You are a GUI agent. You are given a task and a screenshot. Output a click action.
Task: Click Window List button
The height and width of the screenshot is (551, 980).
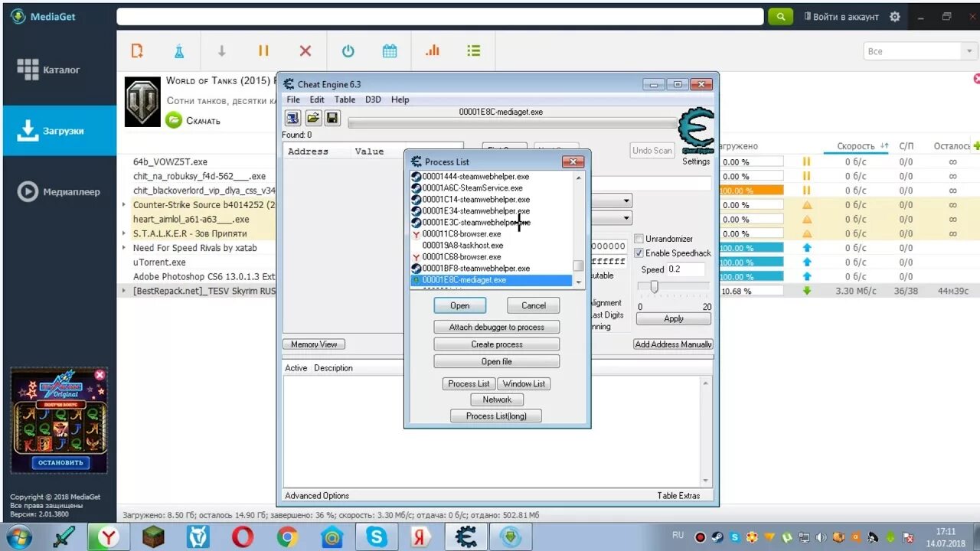pos(524,383)
